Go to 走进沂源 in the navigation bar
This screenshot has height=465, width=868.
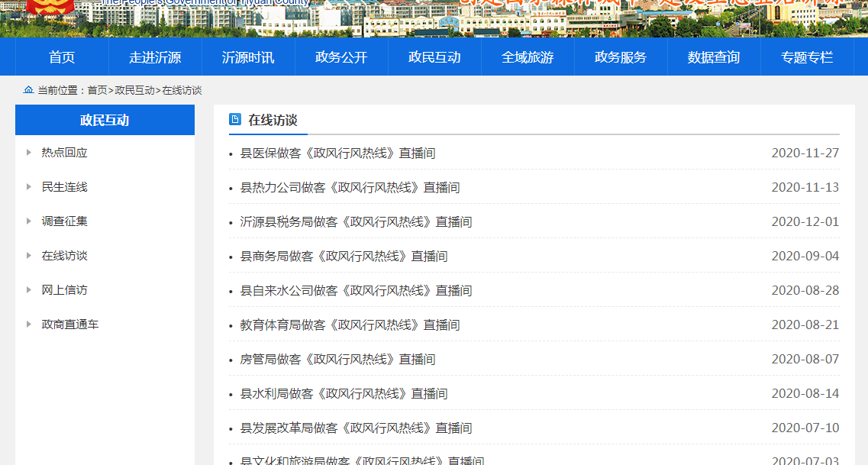tap(155, 57)
